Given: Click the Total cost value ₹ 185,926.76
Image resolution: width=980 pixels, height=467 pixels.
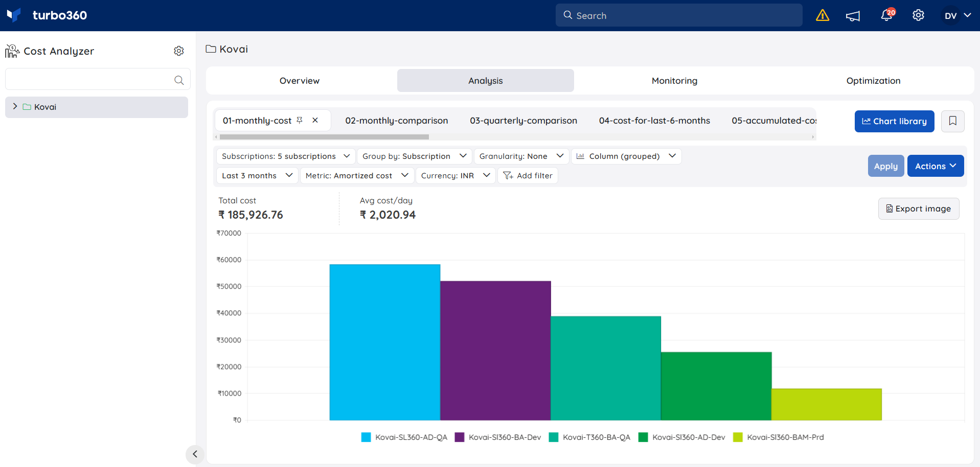Looking at the screenshot, I should click(250, 215).
